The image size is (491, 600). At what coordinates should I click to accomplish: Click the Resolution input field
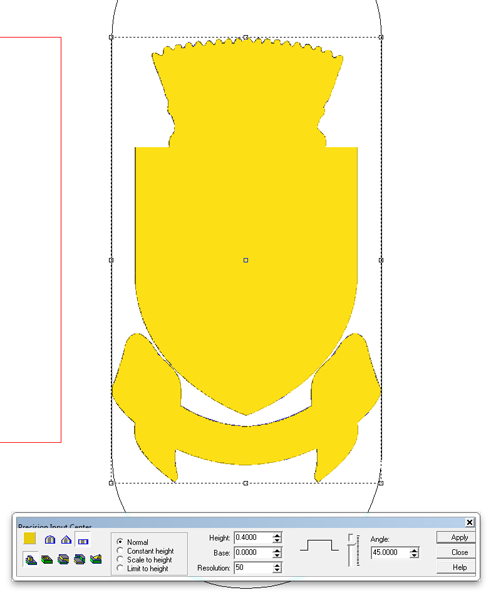pos(253,567)
